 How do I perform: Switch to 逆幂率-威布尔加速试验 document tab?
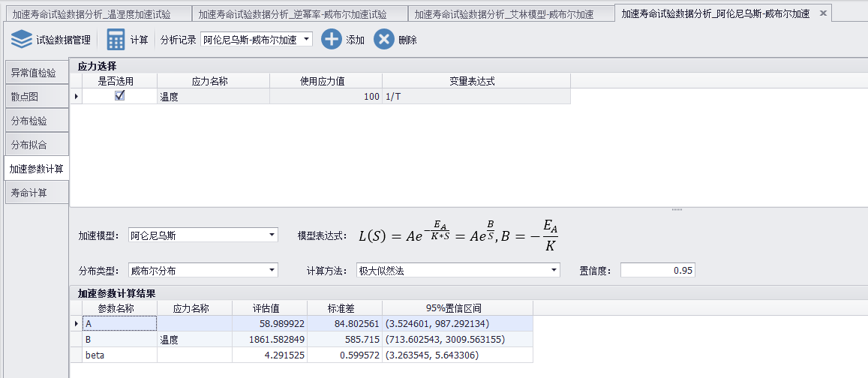click(x=299, y=14)
